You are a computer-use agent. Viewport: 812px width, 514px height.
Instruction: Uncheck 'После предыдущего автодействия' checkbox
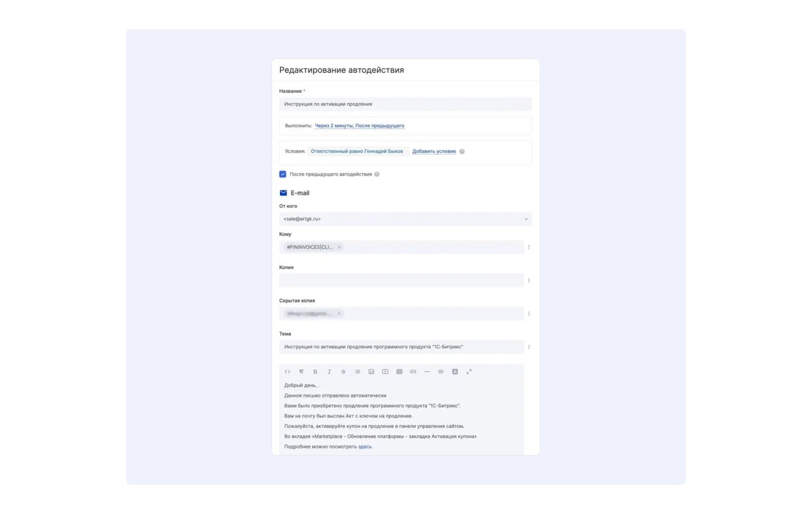(x=283, y=174)
